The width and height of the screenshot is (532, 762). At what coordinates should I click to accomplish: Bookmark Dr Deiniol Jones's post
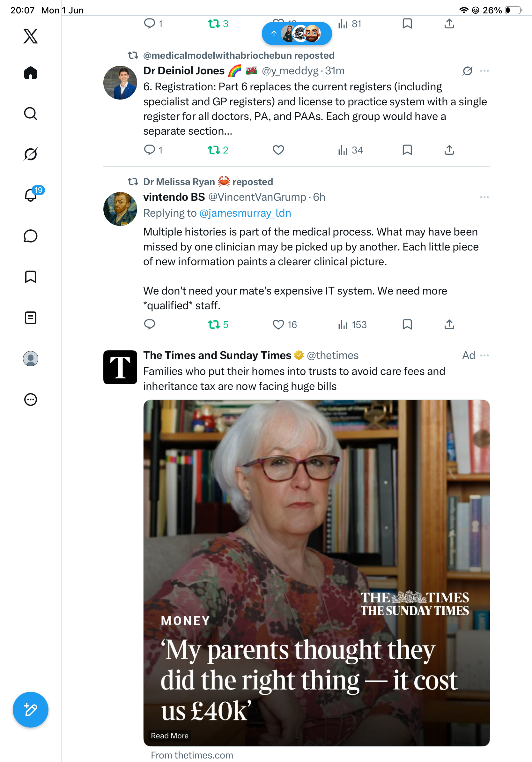click(x=407, y=150)
